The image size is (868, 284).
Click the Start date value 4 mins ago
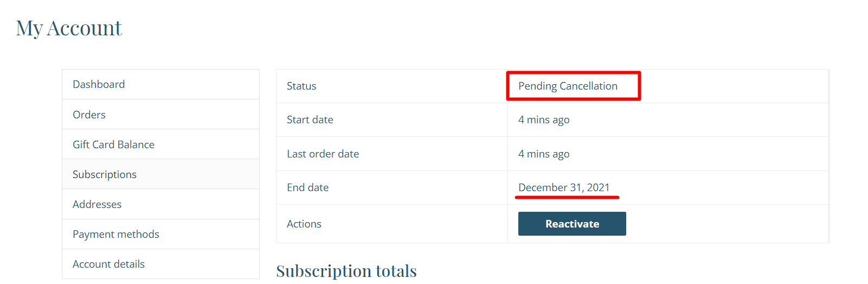(544, 119)
